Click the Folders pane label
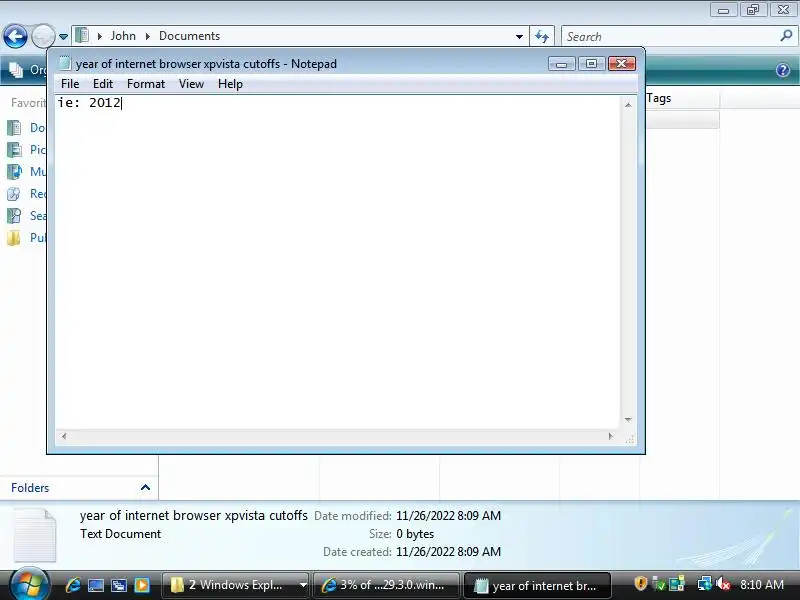Image resolution: width=800 pixels, height=600 pixels. point(30,488)
